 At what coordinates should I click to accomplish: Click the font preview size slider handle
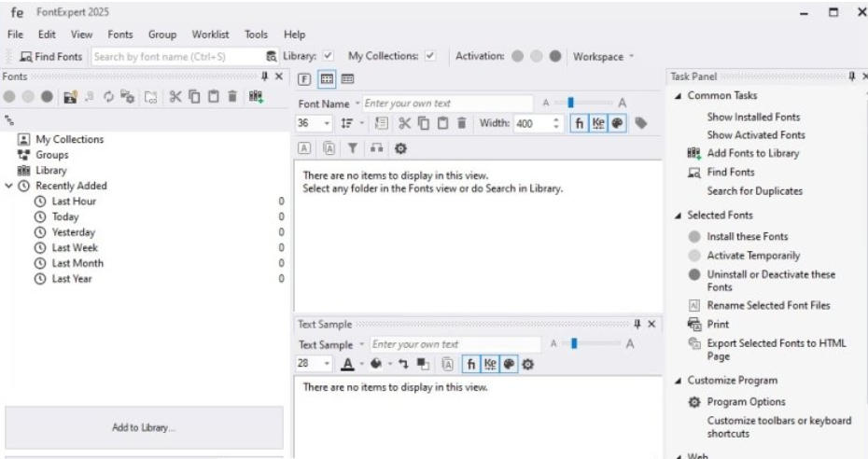[570, 103]
